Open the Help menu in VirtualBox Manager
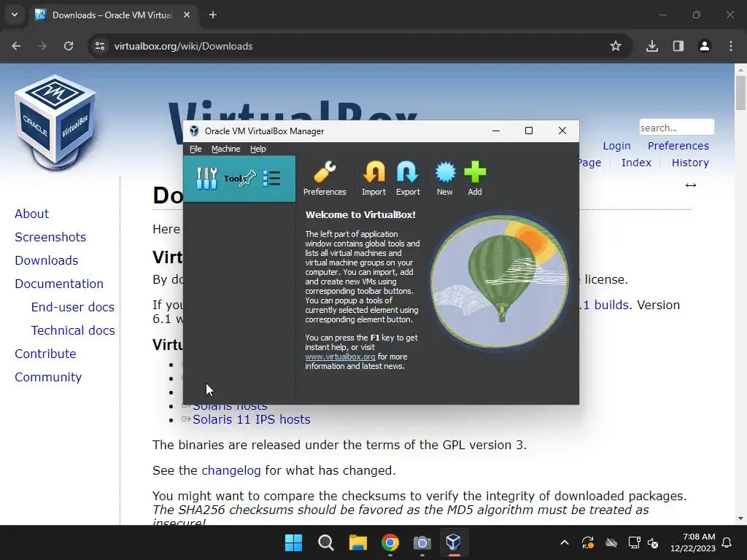This screenshot has width=747, height=560. 258,149
